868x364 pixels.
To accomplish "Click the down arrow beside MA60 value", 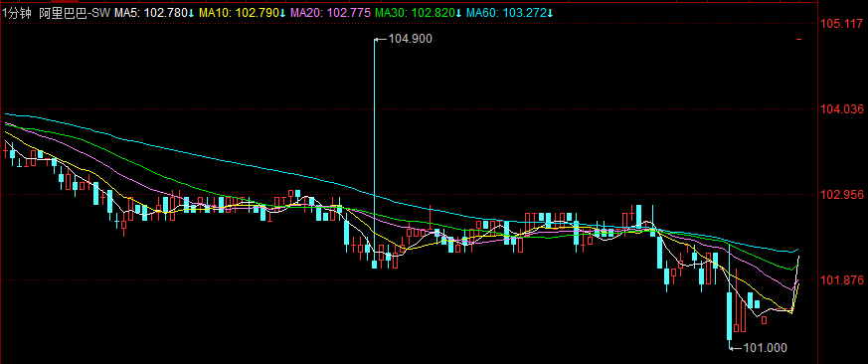I will pos(550,13).
